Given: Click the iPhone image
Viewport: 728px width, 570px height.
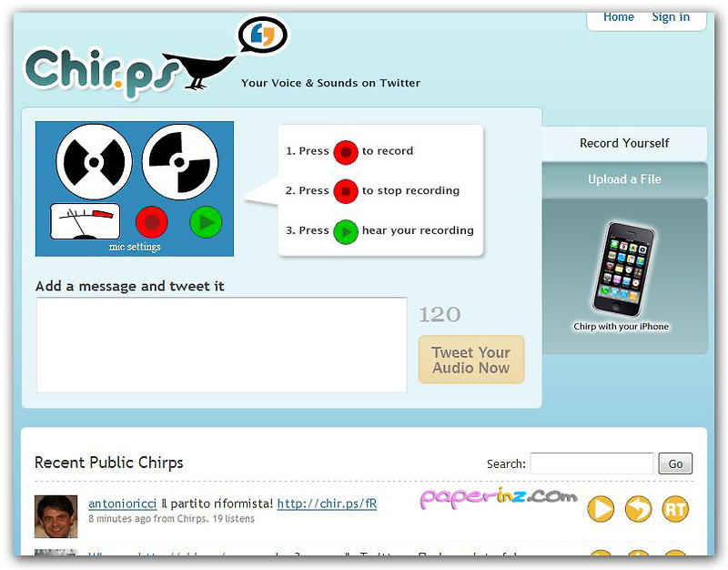Looking at the screenshot, I should [x=624, y=270].
